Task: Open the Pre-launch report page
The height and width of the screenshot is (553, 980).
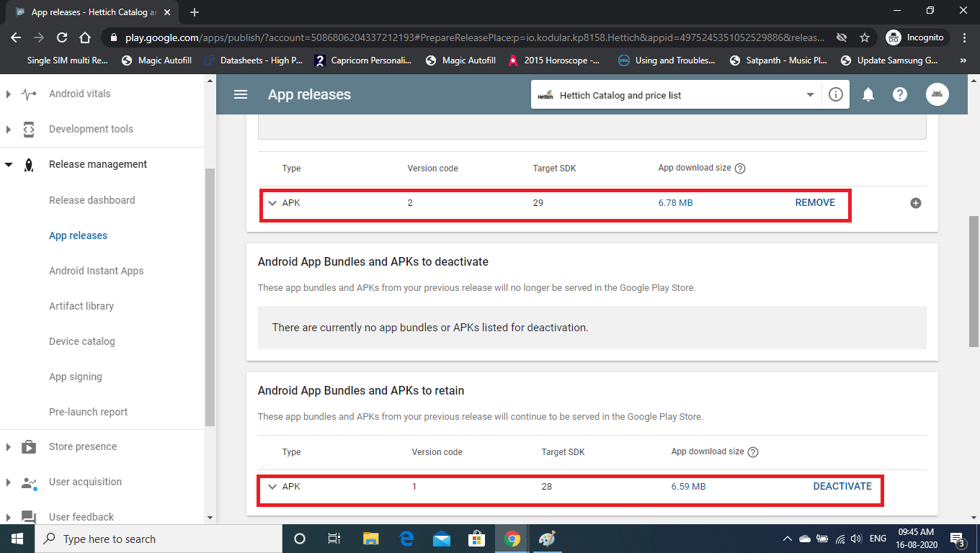Action: pyautogui.click(x=89, y=412)
